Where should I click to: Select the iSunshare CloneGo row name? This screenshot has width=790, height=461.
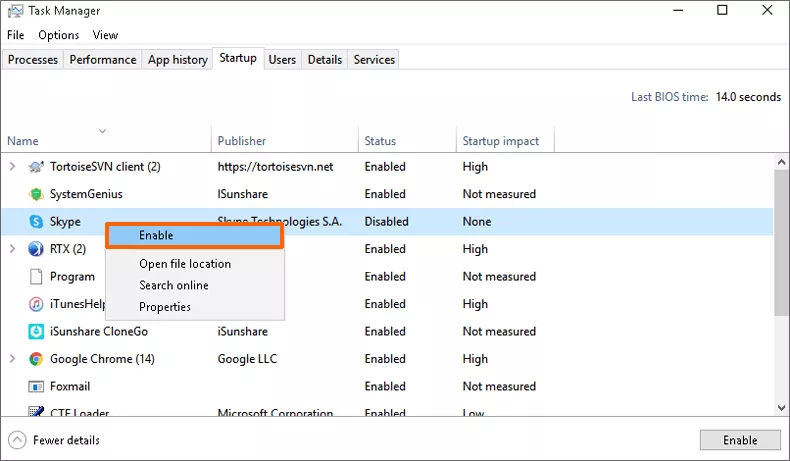point(99,332)
